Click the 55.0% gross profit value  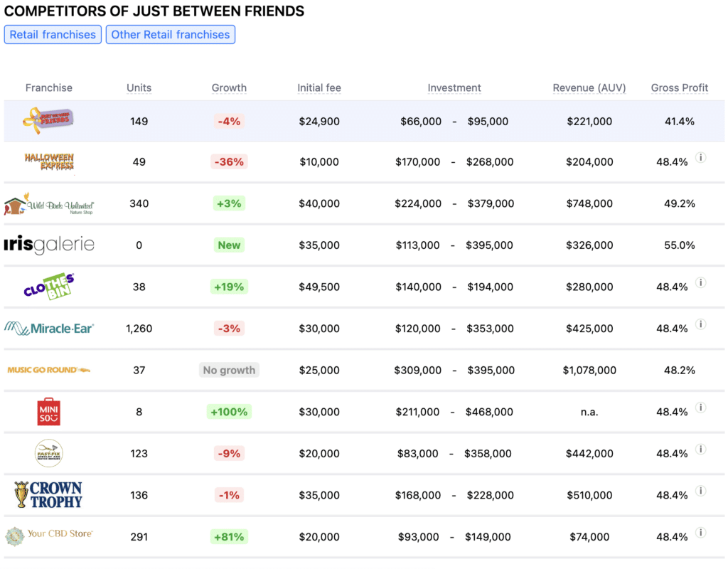[x=679, y=245]
